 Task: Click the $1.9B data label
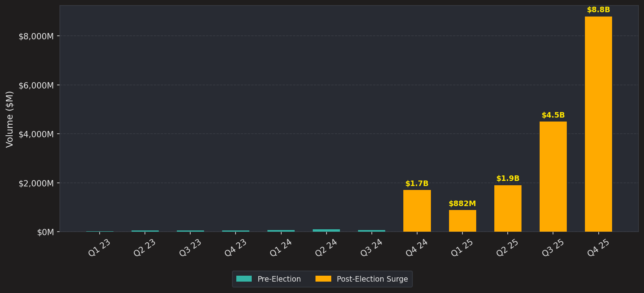point(508,179)
